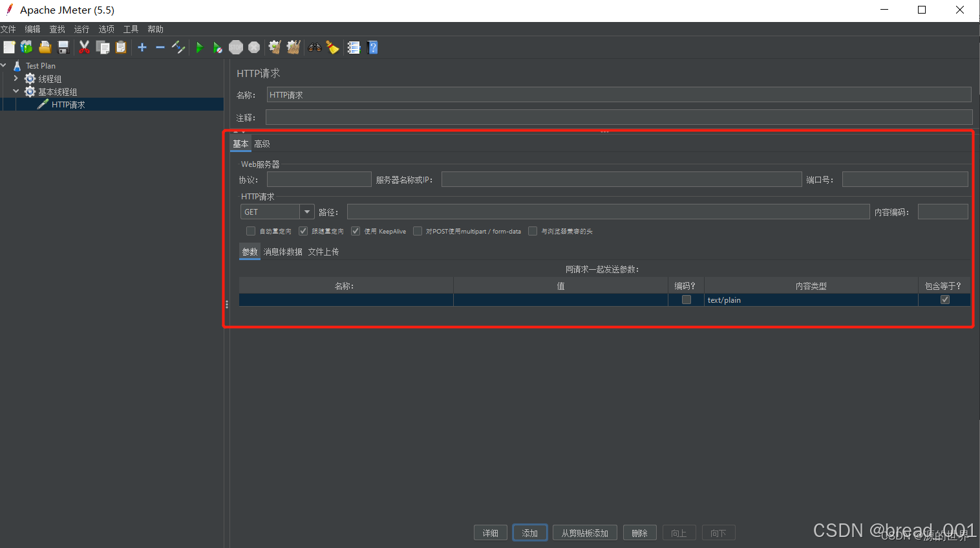Open the 选项 menu
The height and width of the screenshot is (548, 980).
click(x=105, y=28)
